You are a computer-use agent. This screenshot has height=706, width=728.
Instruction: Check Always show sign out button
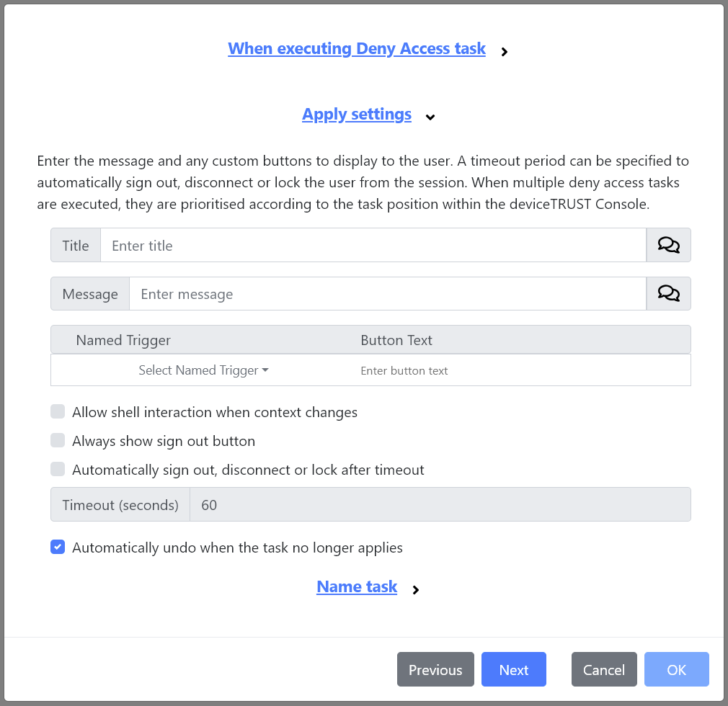[58, 440]
